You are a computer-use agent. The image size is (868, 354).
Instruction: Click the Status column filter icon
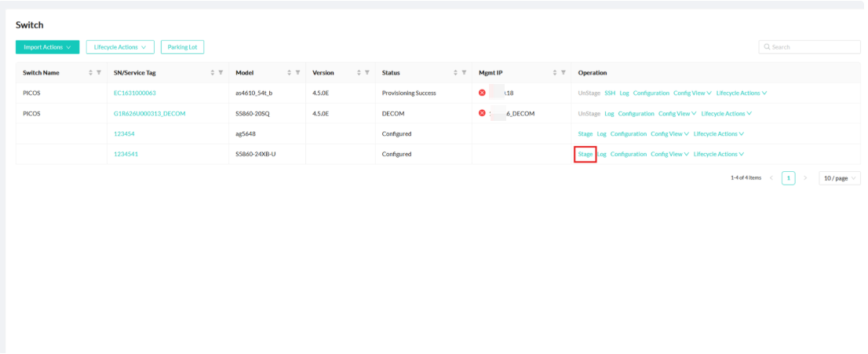464,73
